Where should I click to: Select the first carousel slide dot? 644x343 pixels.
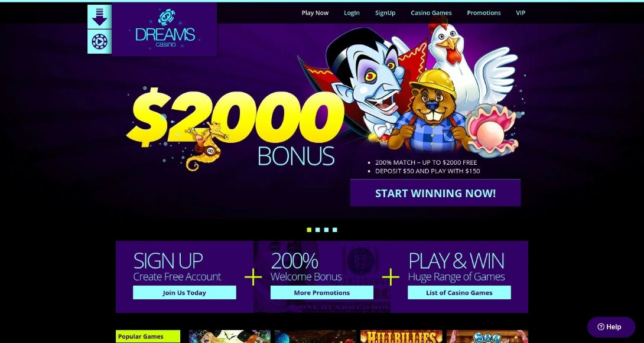[309, 230]
